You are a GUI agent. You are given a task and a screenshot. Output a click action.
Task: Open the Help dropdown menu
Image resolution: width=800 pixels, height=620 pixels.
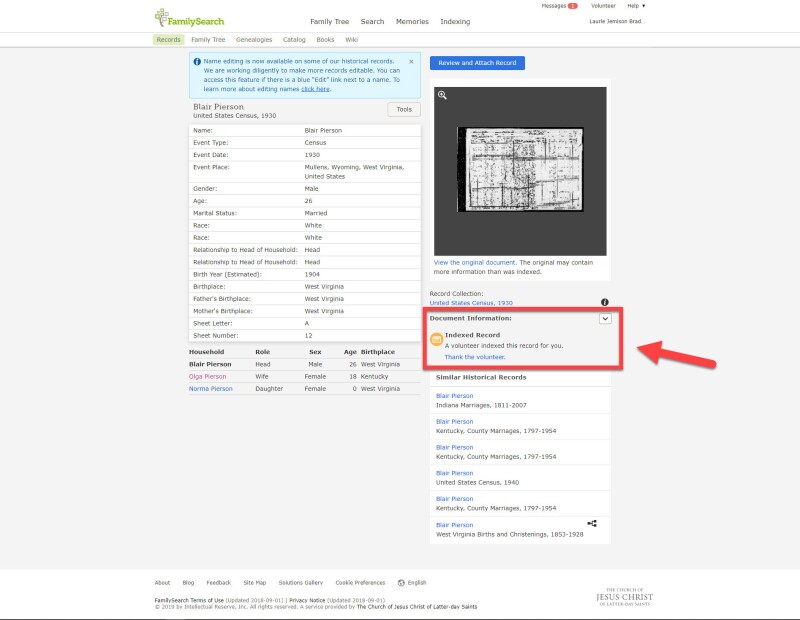click(x=636, y=6)
